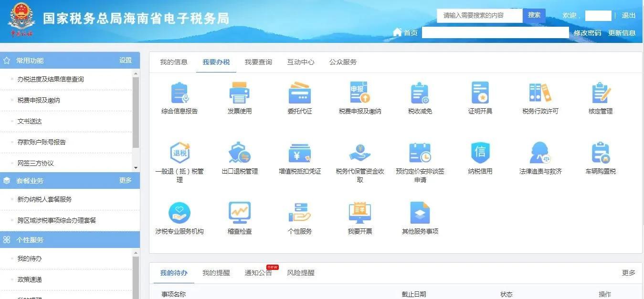
Task: Click scroll up arrow in 常用功能 list
Action: point(136,73)
